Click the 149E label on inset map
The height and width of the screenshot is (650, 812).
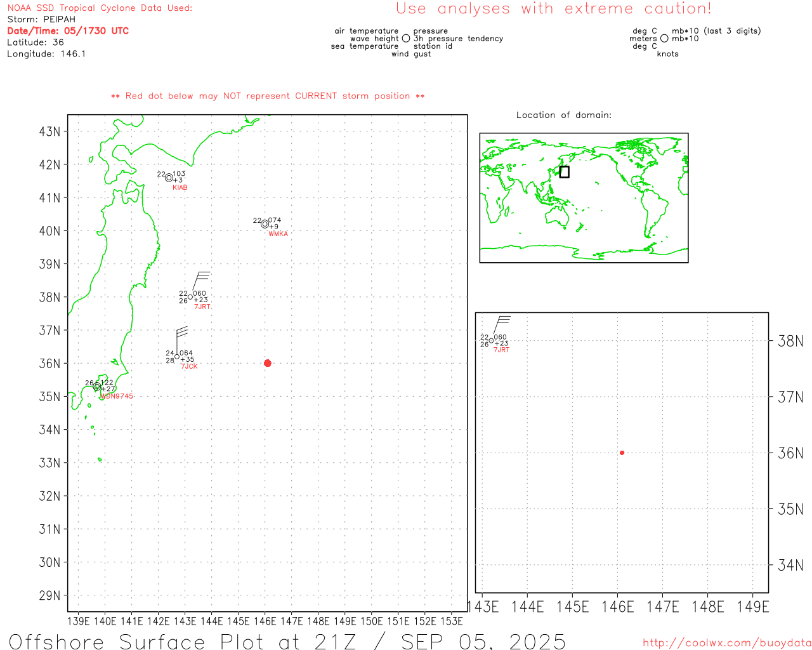click(x=753, y=607)
